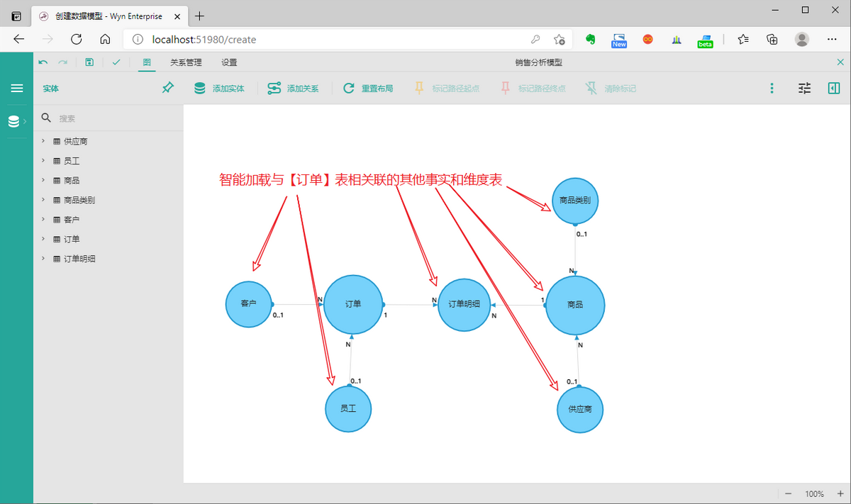This screenshot has width=851, height=504.
Task: Add page to favorites with star-plus icon
Action: (x=560, y=40)
